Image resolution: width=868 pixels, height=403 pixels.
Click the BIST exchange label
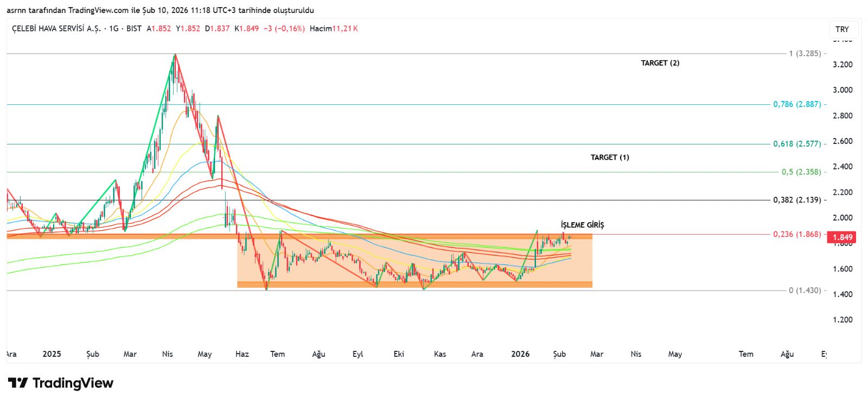(134, 29)
